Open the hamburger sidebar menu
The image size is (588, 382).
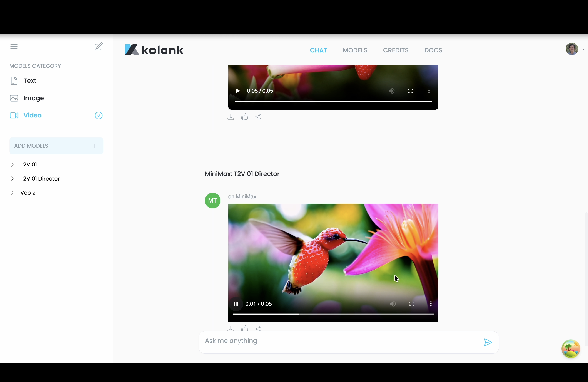pyautogui.click(x=14, y=47)
